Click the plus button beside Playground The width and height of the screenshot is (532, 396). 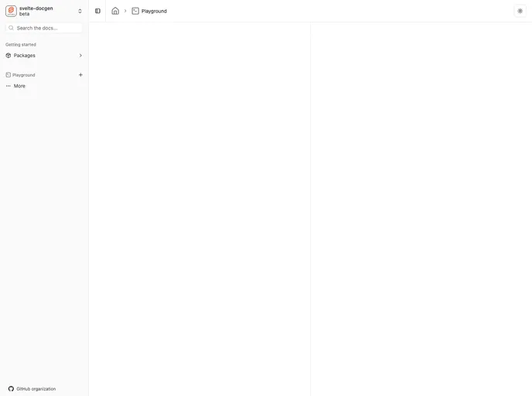80,75
